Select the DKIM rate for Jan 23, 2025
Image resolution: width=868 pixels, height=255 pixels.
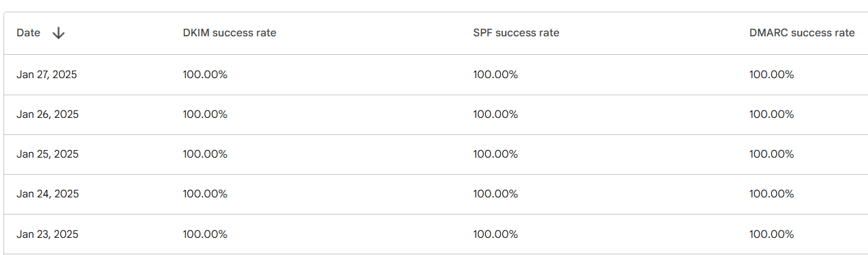click(x=205, y=234)
